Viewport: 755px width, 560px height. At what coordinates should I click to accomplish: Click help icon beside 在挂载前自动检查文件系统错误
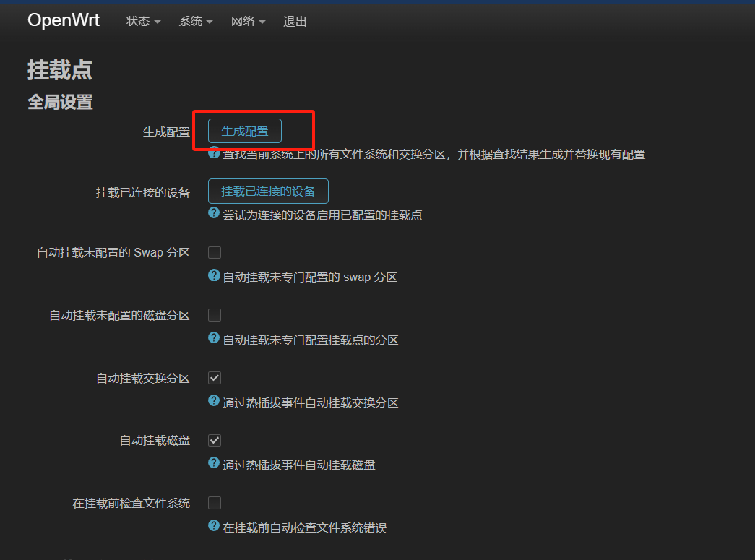214,525
